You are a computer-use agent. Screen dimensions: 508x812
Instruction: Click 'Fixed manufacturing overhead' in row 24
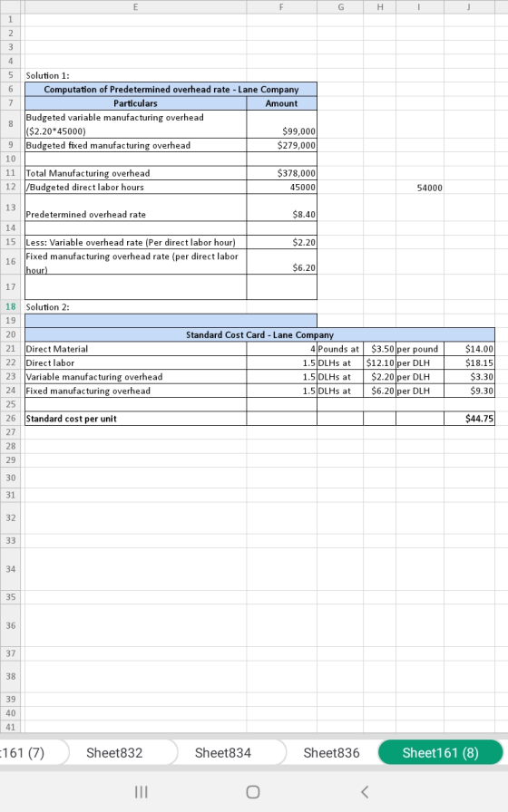click(135, 391)
